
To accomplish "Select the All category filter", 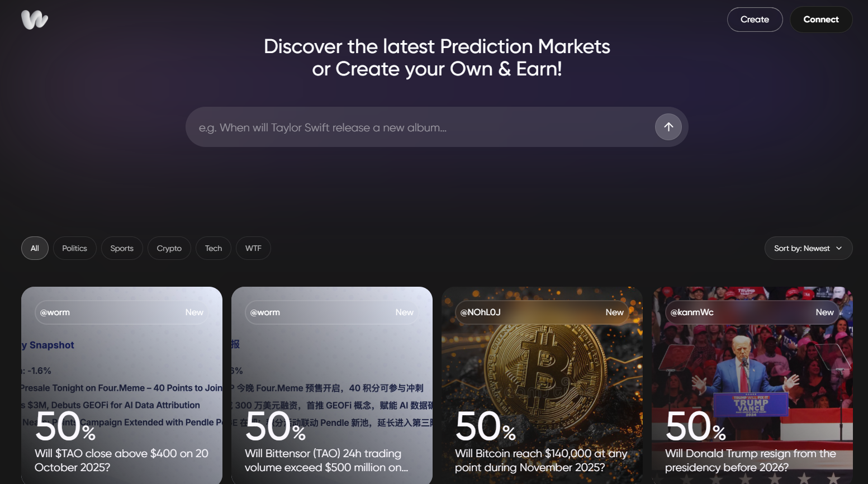I will click(35, 248).
